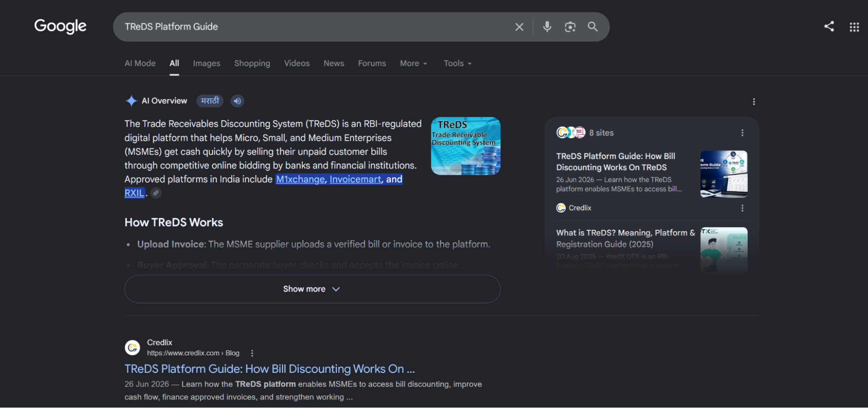The image size is (868, 408).
Task: Go to the Videos tab
Action: 297,63
